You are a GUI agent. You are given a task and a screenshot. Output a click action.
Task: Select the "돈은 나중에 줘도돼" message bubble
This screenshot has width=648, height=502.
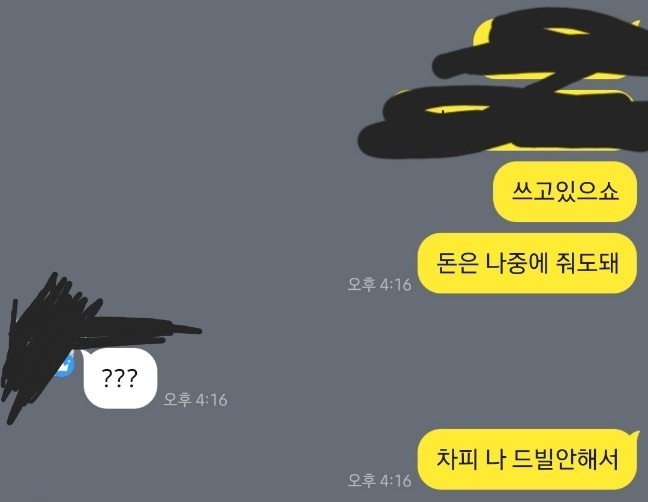(527, 263)
